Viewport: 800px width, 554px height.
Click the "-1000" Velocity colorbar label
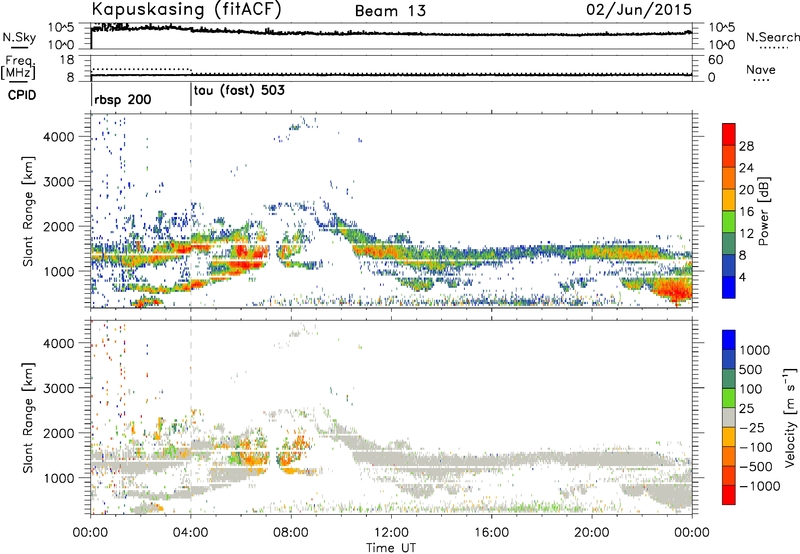pyautogui.click(x=759, y=486)
